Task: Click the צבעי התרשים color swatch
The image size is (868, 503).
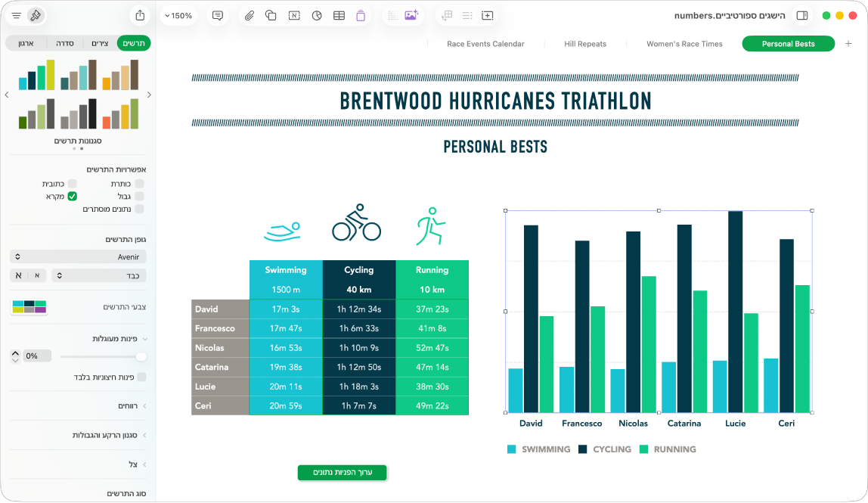Action: coord(29,306)
